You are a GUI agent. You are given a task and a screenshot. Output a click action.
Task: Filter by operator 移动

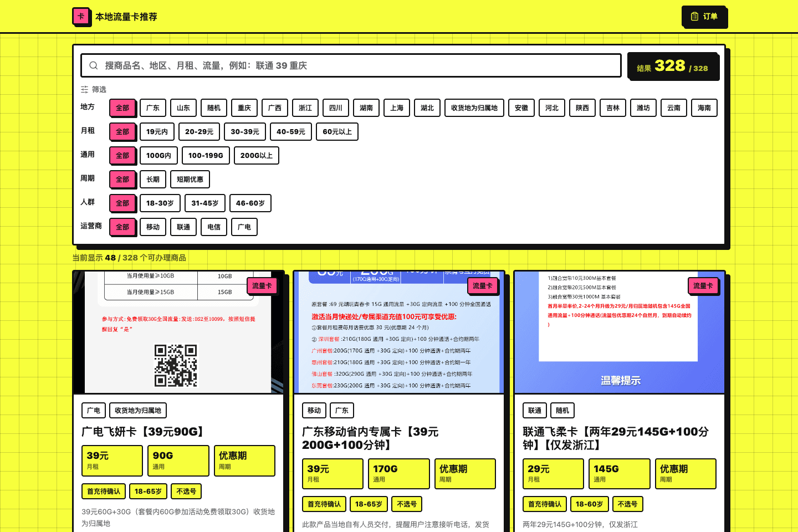point(153,227)
